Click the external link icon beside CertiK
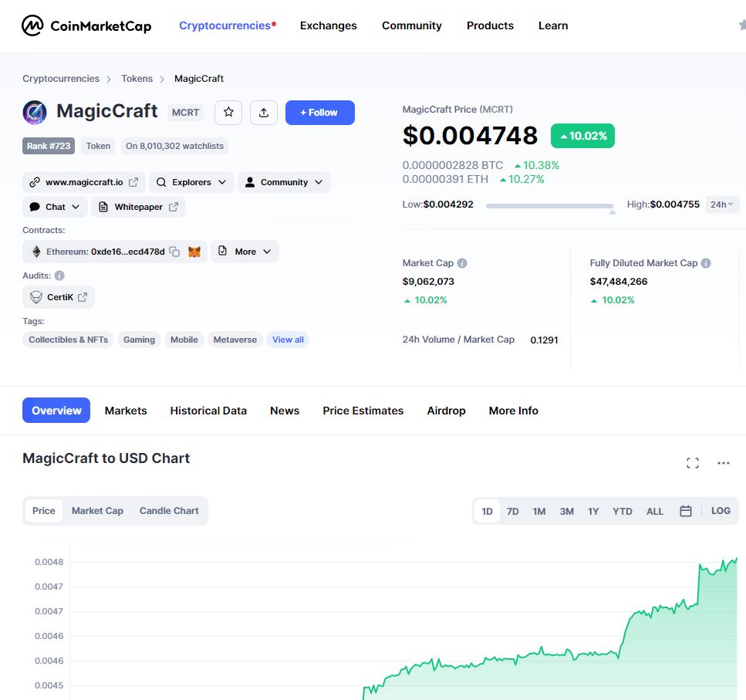This screenshot has width=746, height=700. pos(83,297)
